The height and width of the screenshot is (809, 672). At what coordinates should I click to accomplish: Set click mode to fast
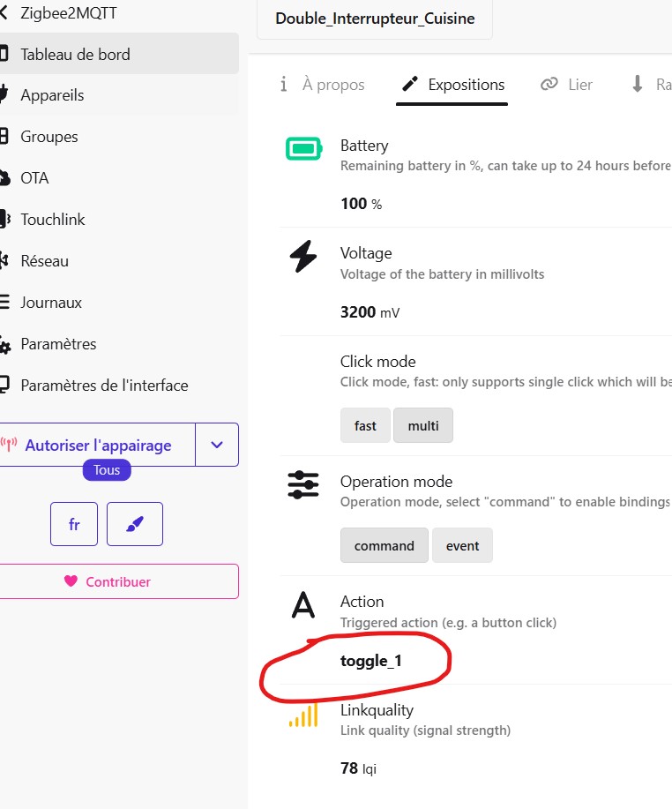click(x=365, y=425)
